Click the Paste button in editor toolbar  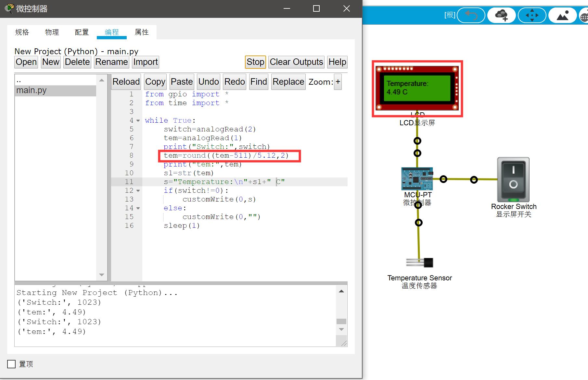(182, 82)
